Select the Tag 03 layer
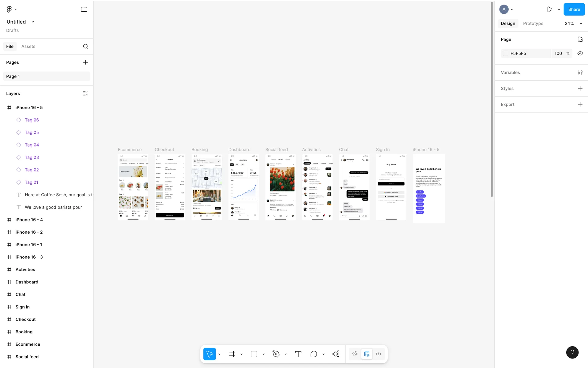 [32, 157]
